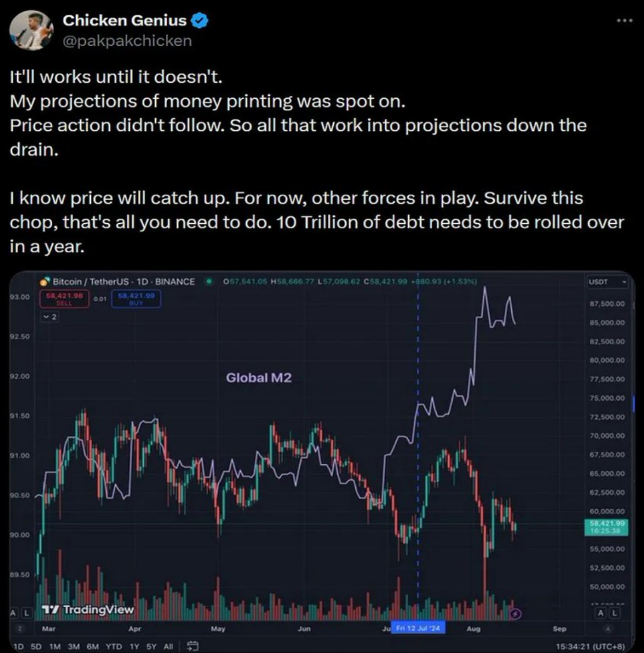Click the Bitcoin symbol icon in chart header
Viewport: 644px width, 653px height.
[44, 281]
